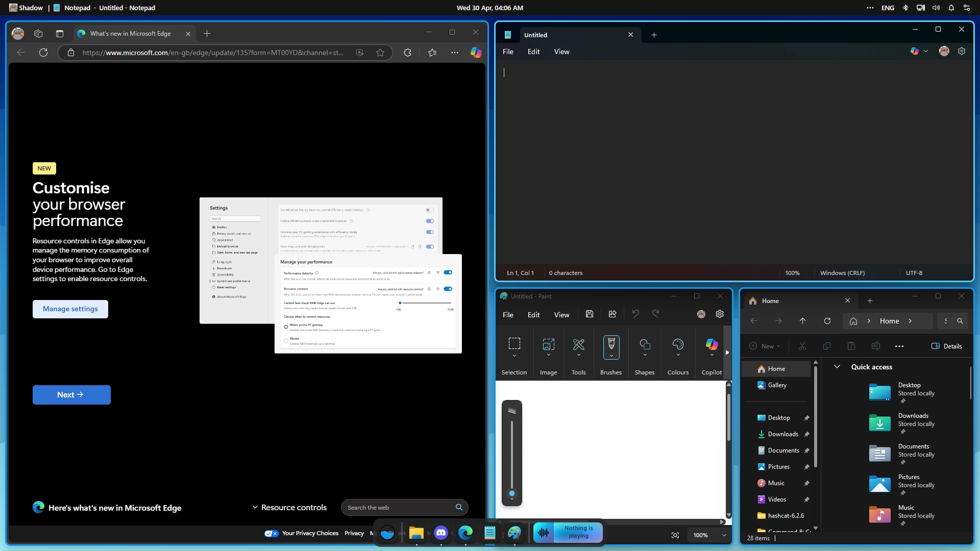The height and width of the screenshot is (551, 980).
Task: Open the Selection dropdown arrow in Paint
Action: click(x=514, y=356)
